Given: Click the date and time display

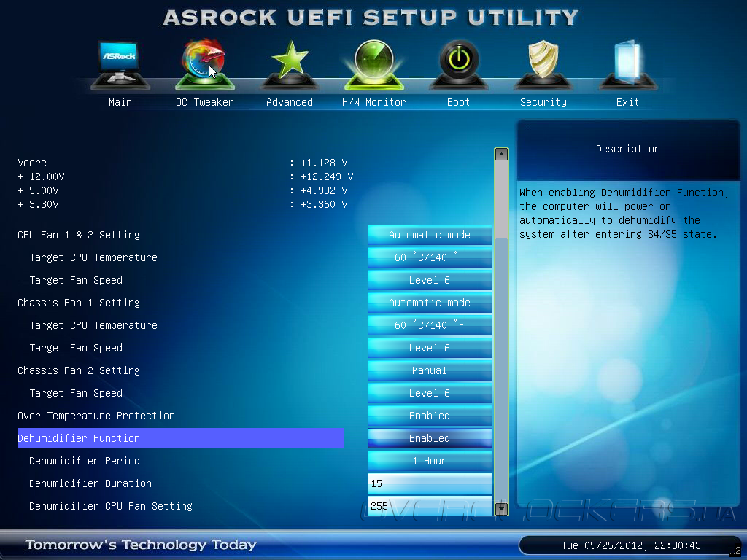Looking at the screenshot, I should coord(631,545).
